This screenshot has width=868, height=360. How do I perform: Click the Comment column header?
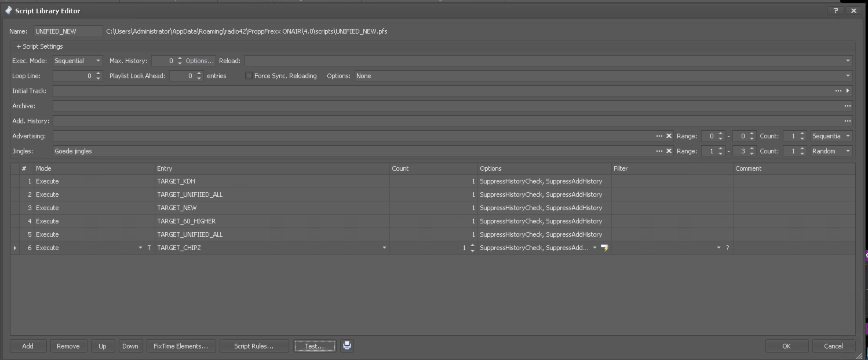(x=794, y=168)
